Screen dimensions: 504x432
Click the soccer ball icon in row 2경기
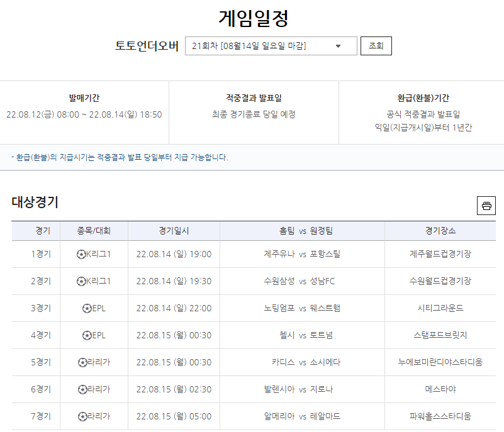[81, 281]
